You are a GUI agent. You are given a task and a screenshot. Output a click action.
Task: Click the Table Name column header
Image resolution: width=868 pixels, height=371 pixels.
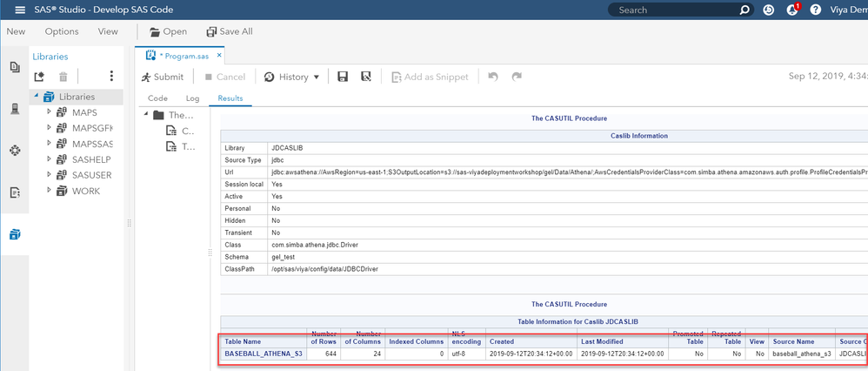coord(243,341)
